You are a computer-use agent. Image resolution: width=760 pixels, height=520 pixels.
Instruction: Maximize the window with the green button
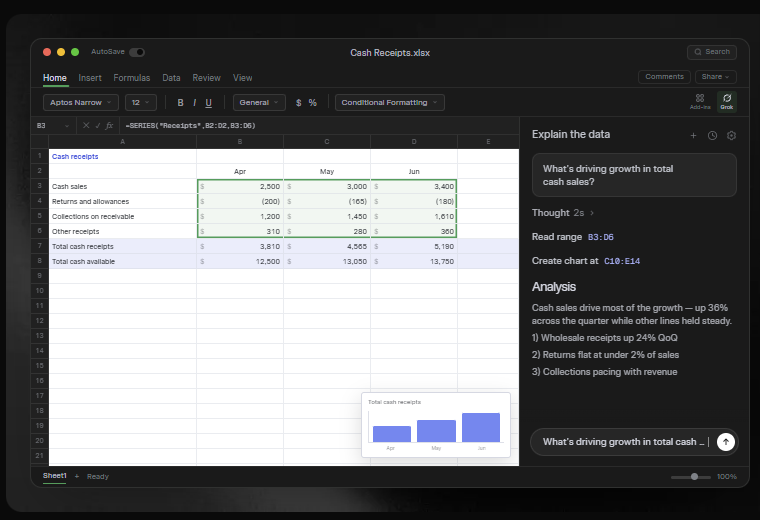click(75, 52)
